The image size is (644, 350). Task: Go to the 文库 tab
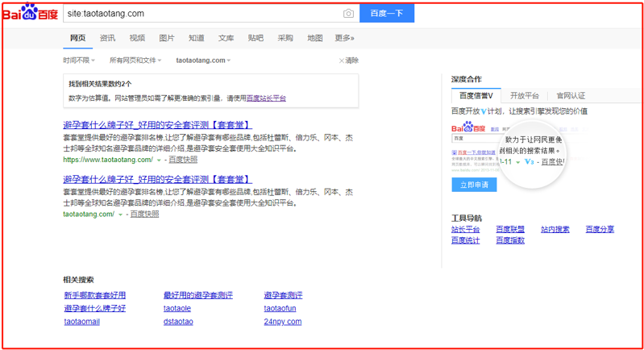click(x=226, y=38)
